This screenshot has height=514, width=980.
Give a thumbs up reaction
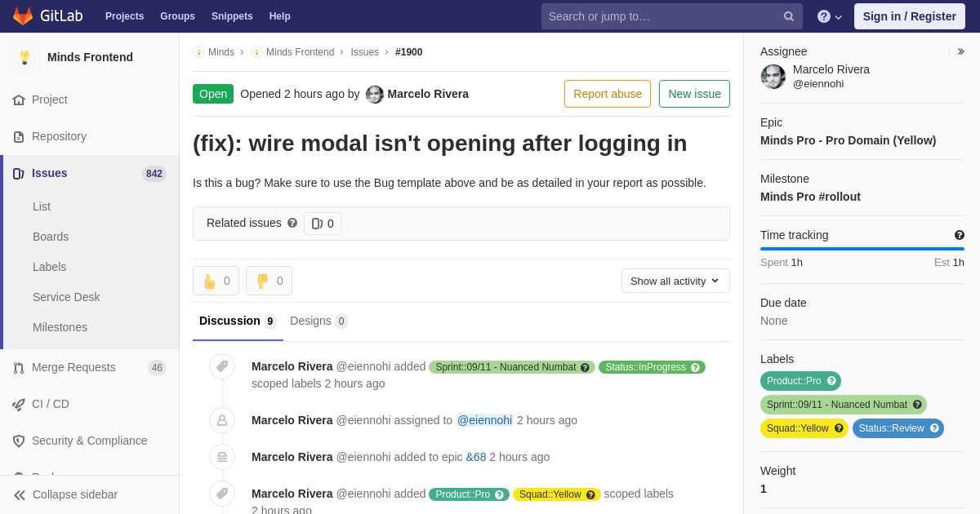pos(216,281)
